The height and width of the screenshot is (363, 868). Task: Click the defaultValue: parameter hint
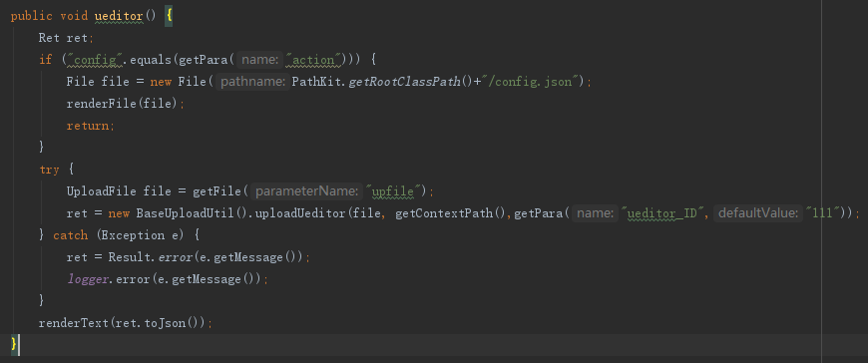759,213
